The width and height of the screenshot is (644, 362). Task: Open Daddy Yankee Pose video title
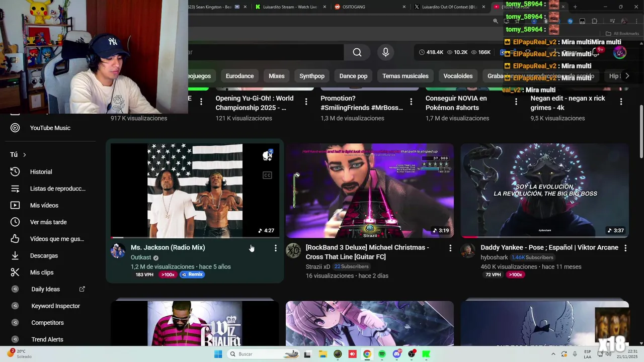pyautogui.click(x=549, y=247)
